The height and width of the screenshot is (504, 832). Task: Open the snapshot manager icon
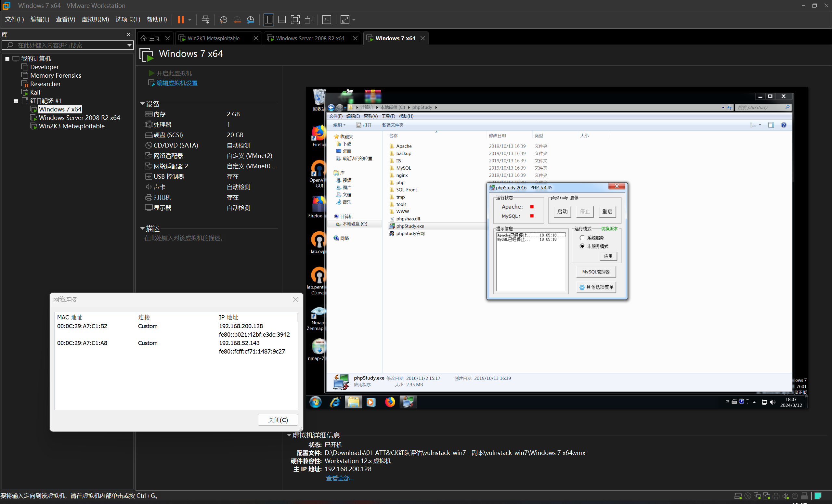tap(251, 19)
